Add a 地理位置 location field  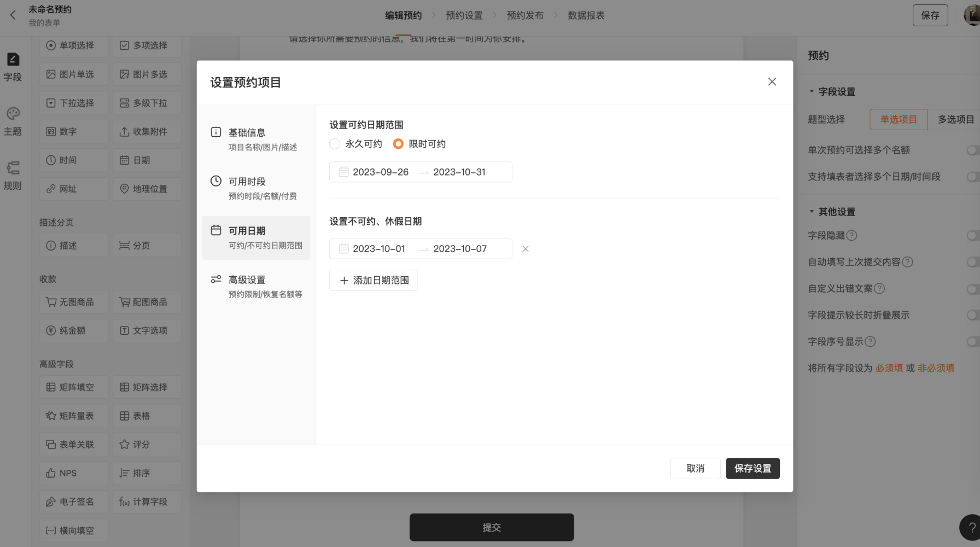click(147, 189)
